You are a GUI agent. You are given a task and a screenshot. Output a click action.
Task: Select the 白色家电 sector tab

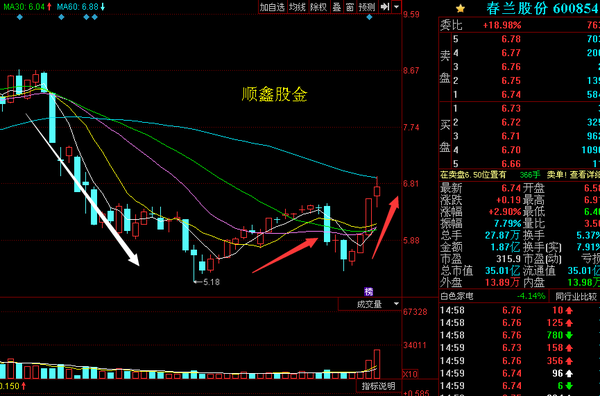tap(457, 297)
